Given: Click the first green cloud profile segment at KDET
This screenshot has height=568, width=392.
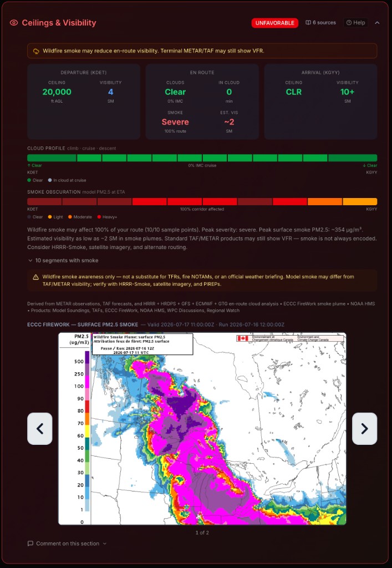Looking at the screenshot, I should (x=52, y=158).
